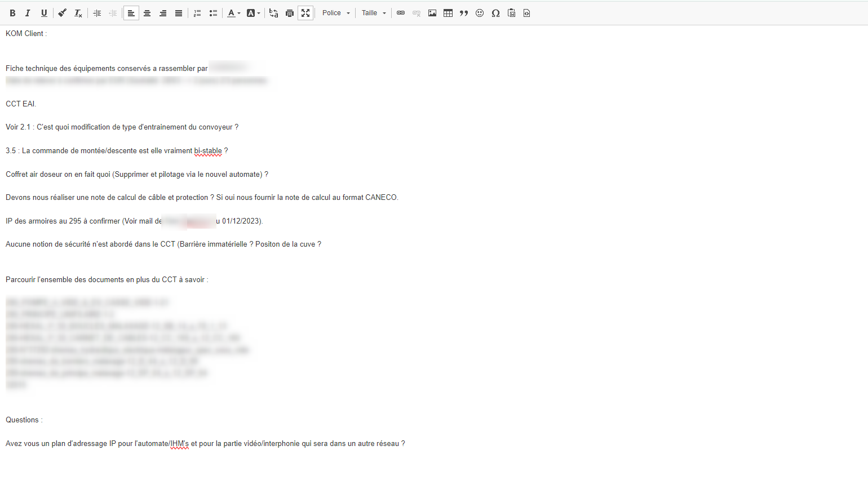868x477 pixels.
Task: Increase the paragraph indent
Action: (x=97, y=13)
